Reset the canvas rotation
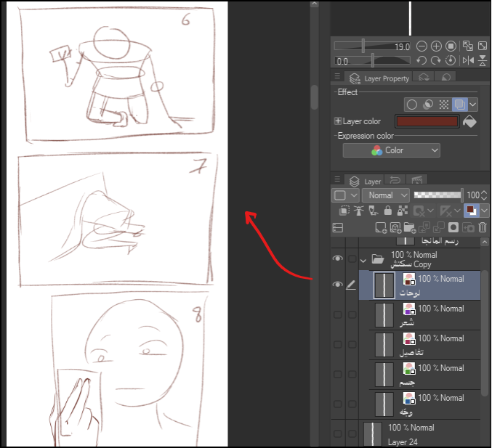 coord(451,60)
